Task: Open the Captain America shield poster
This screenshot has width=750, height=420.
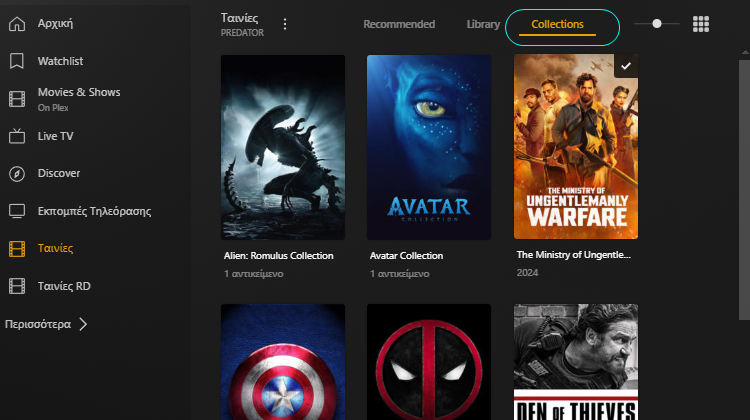Action: pos(283,362)
